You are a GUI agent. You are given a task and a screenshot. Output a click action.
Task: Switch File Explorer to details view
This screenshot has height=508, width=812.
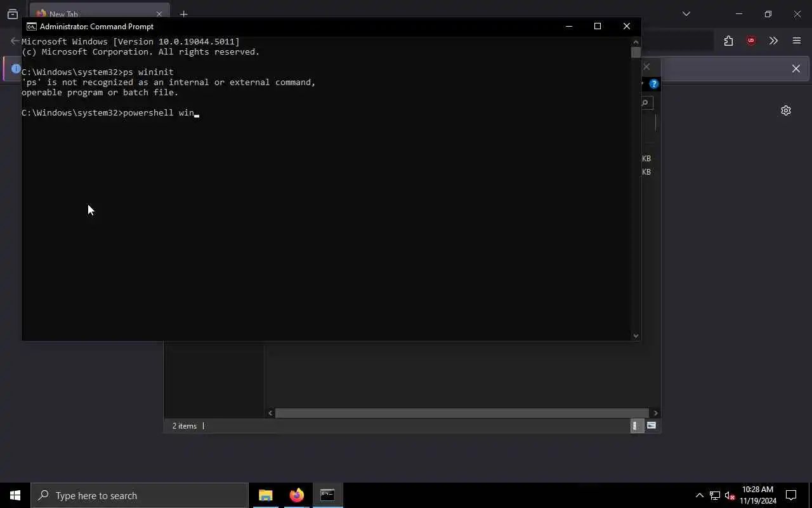tap(636, 426)
